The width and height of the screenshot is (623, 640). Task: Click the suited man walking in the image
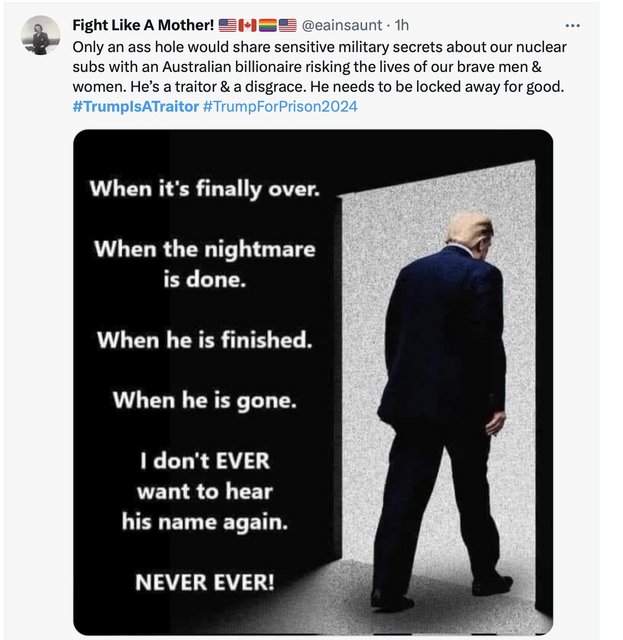(x=442, y=412)
